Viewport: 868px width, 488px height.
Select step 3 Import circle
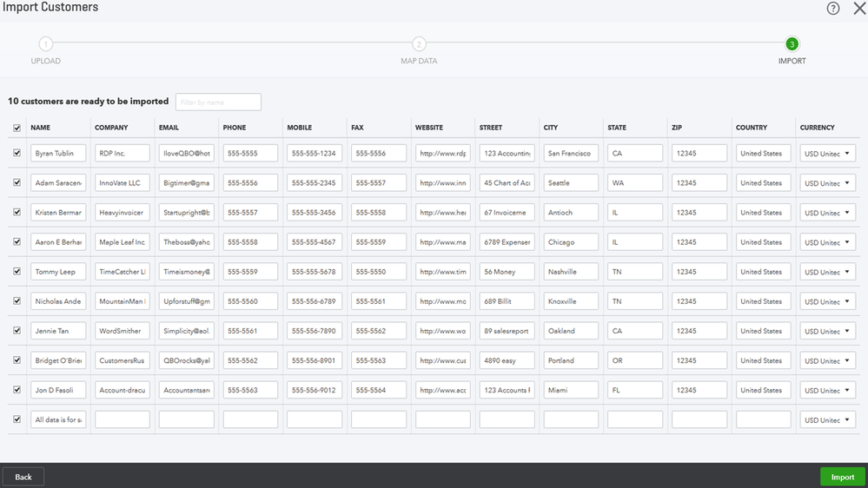[x=792, y=43]
